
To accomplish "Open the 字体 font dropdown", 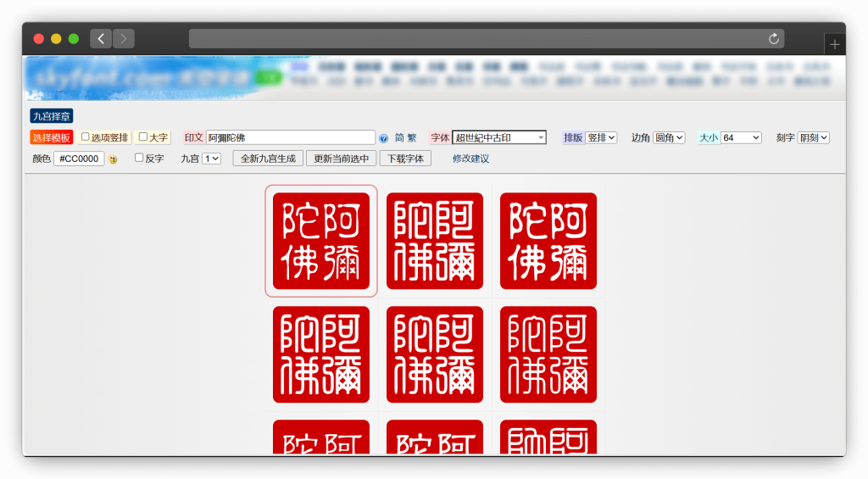I will [499, 137].
